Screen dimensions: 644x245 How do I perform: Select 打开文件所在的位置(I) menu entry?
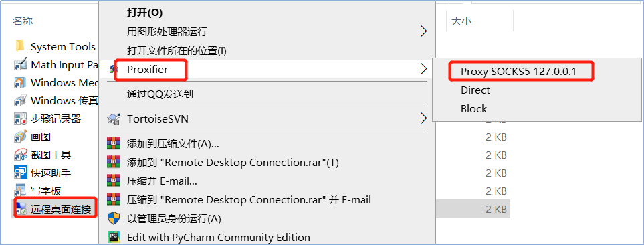click(x=177, y=51)
